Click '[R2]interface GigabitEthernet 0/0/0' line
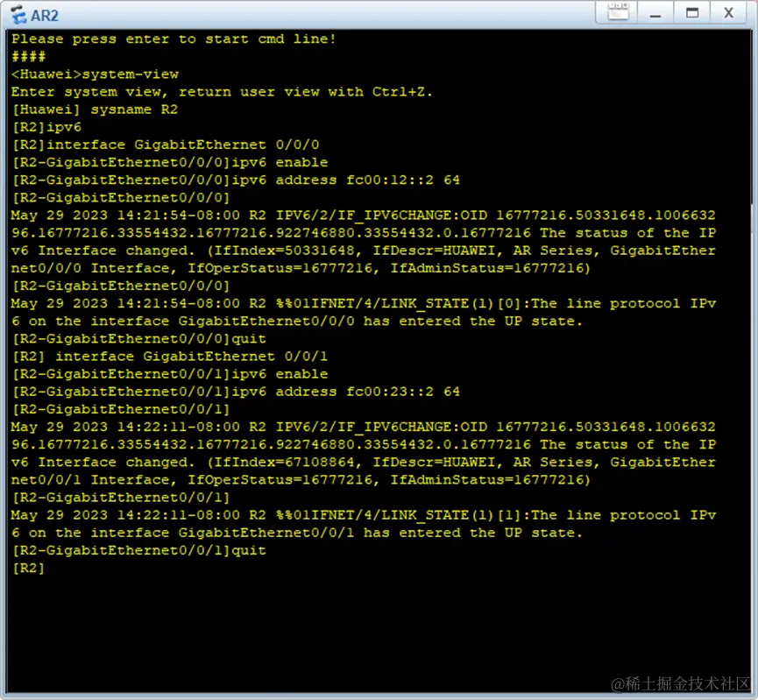Viewport: 758px width, 700px height. tap(166, 145)
